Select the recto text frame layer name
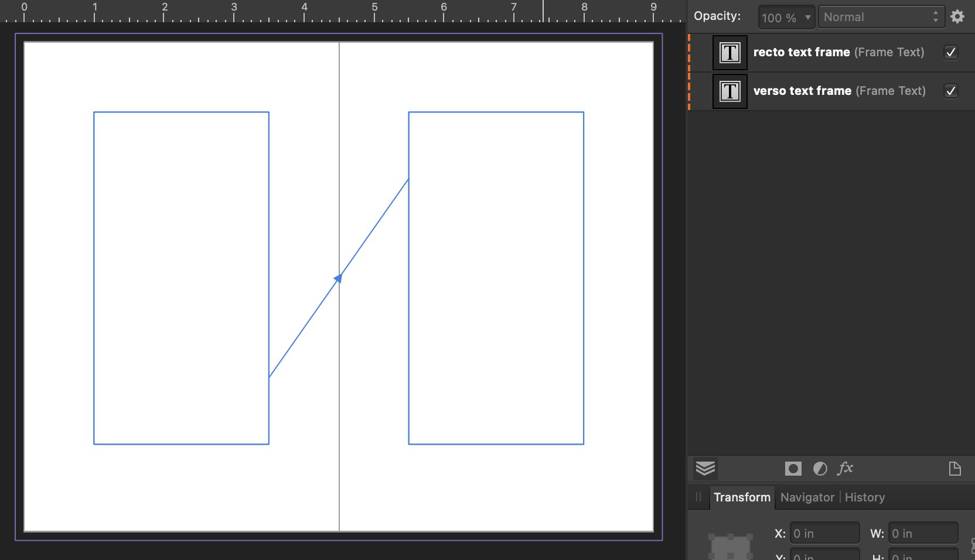975x560 pixels. coord(802,52)
